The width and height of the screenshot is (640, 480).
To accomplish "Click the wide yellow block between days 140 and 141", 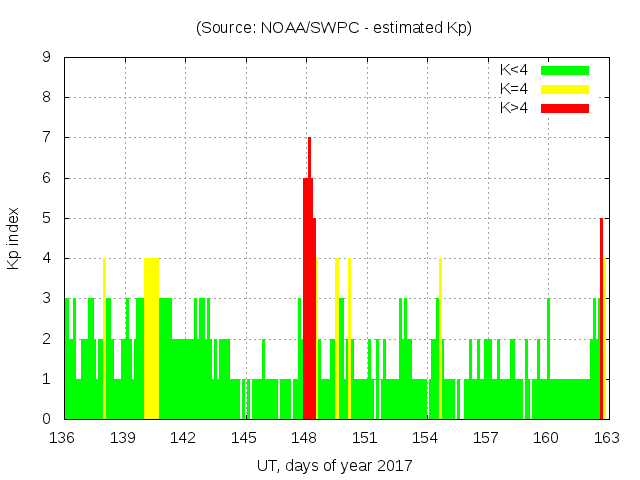I will pos(151,340).
